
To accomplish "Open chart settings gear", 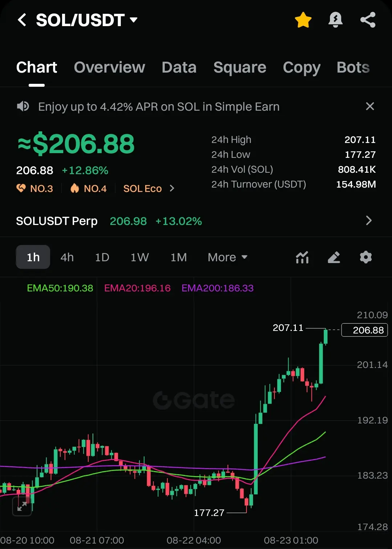I will pyautogui.click(x=366, y=257).
